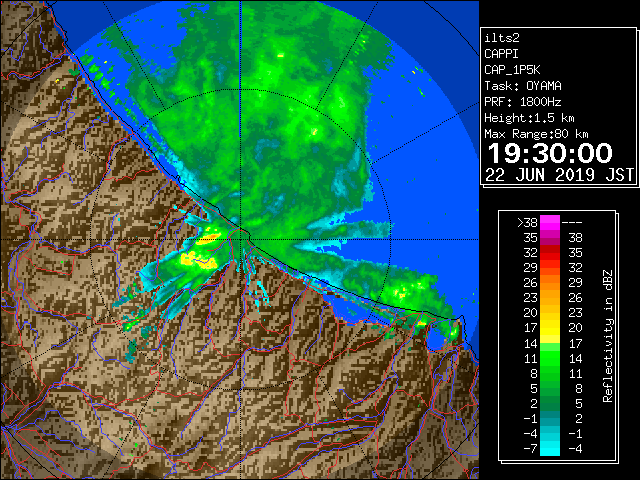Click the bright green 11–14 dBZ legend swatch
This screenshot has width=640, height=480.
point(550,358)
